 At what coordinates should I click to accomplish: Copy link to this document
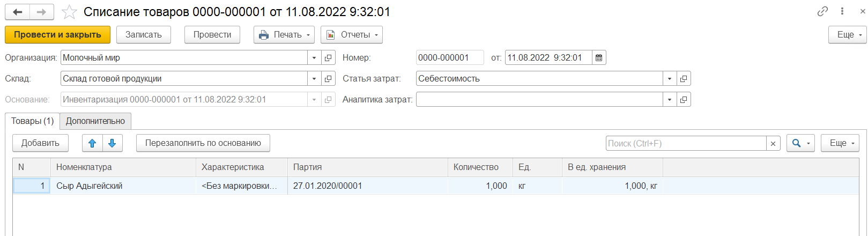tap(822, 11)
